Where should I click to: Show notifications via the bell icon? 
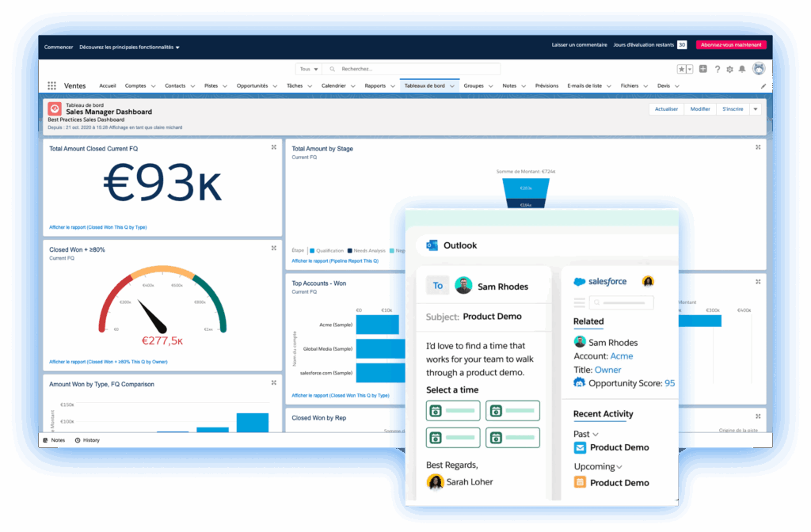tap(742, 70)
